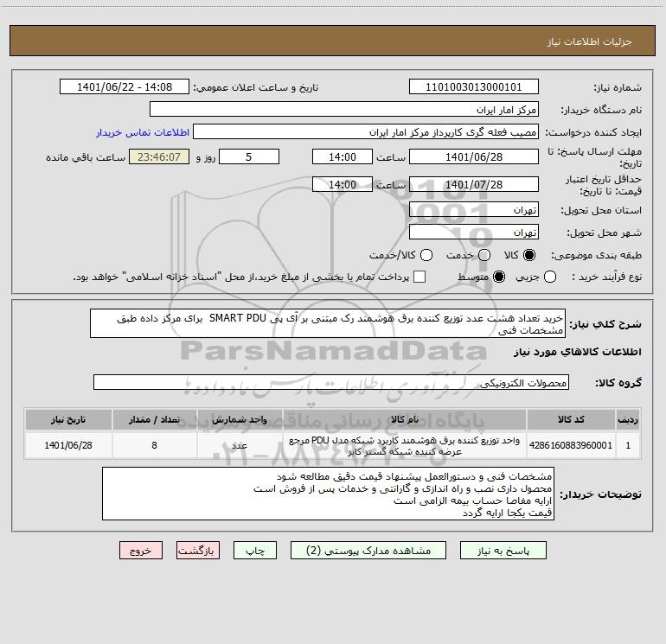Click item name cell واحد توزیع کننده برق
The width and height of the screenshot is (666, 644).
(x=405, y=445)
